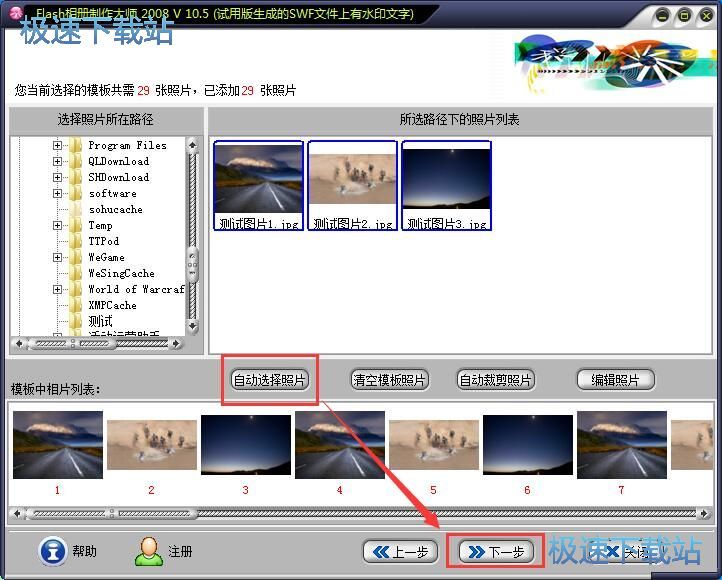Image resolution: width=722 pixels, height=580 pixels.
Task: Select thumbnail 测试图片2.jpg
Action: pos(352,186)
